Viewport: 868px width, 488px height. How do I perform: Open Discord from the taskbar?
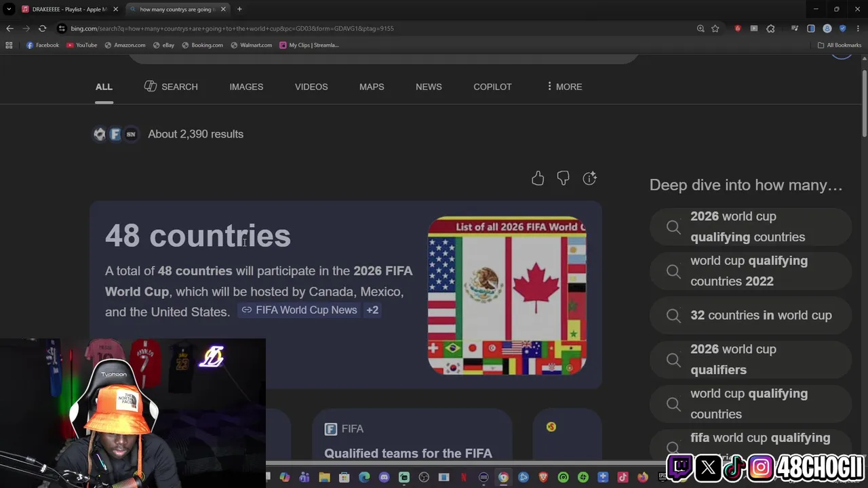(384, 478)
